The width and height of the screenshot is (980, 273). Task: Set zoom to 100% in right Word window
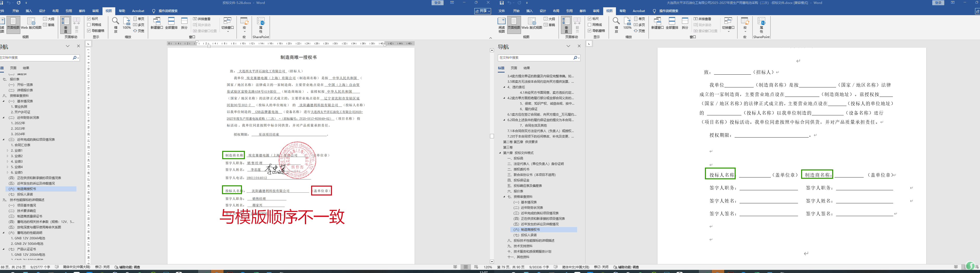tap(627, 23)
